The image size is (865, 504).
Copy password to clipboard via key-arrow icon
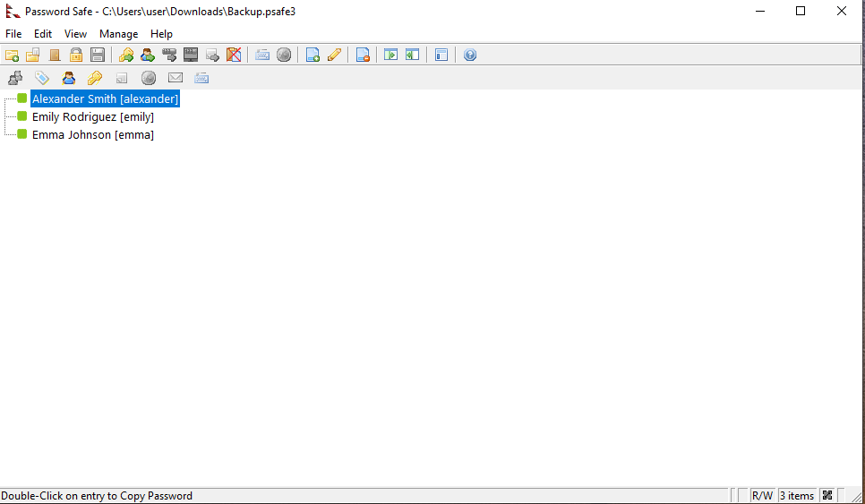pos(126,56)
